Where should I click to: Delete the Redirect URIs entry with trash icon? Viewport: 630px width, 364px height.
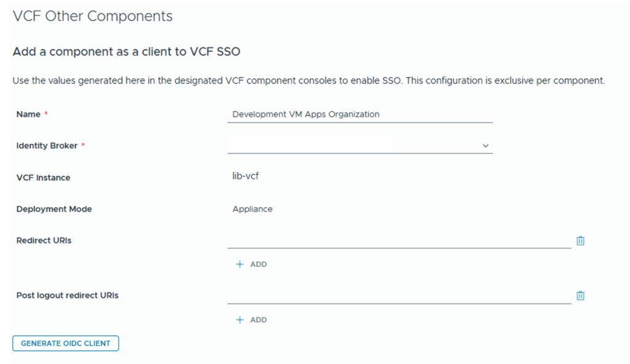click(x=580, y=241)
